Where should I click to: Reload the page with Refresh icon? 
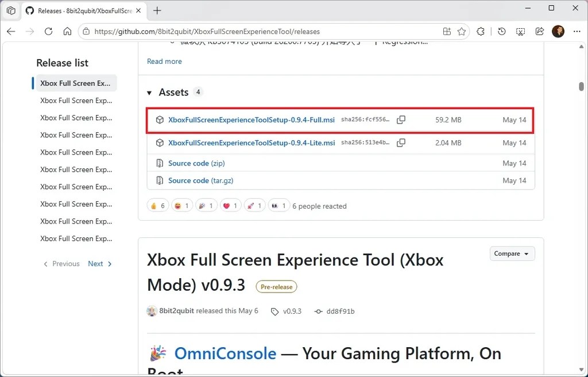(48, 32)
